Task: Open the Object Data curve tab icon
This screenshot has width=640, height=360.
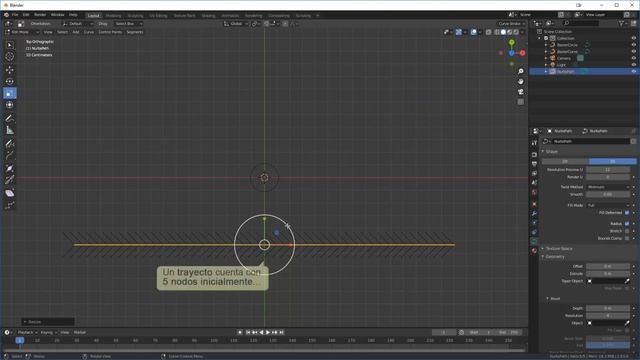Action: [x=534, y=242]
